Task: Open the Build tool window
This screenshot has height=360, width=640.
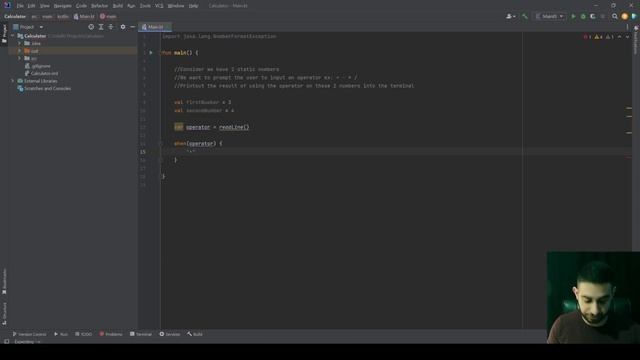Action: (x=195, y=334)
